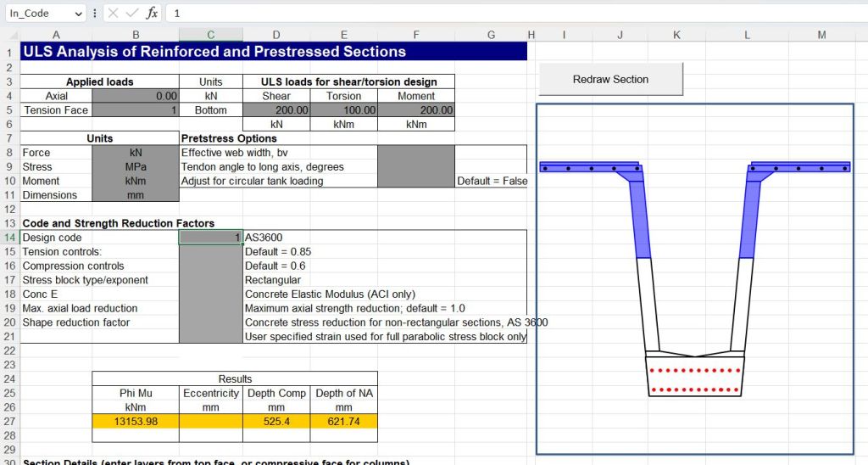The image size is (868, 465).
Task: Click the Phi Mu result 13153.98 cell
Action: 135,422
